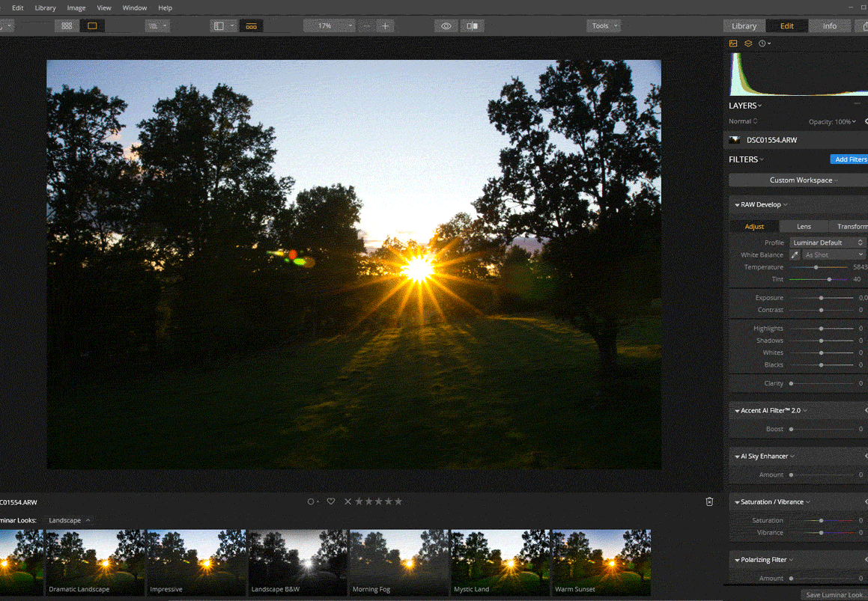This screenshot has width=868, height=601.
Task: Open the 17% zoom level dropdown
Action: (329, 25)
